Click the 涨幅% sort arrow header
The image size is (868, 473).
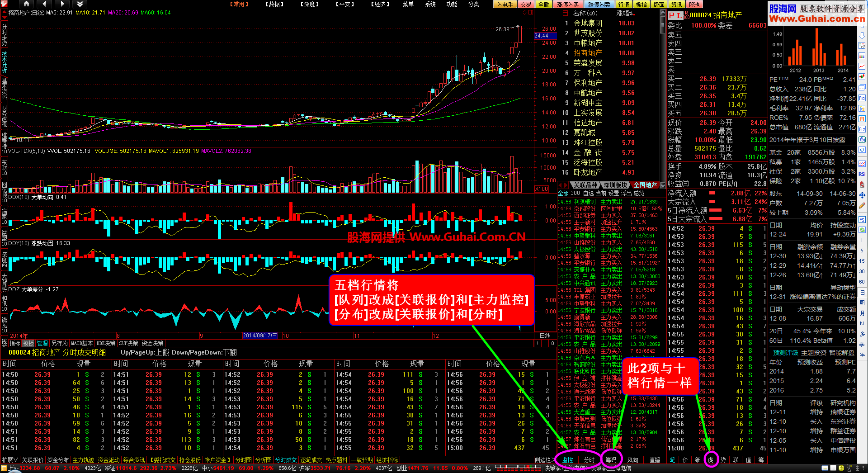point(625,14)
